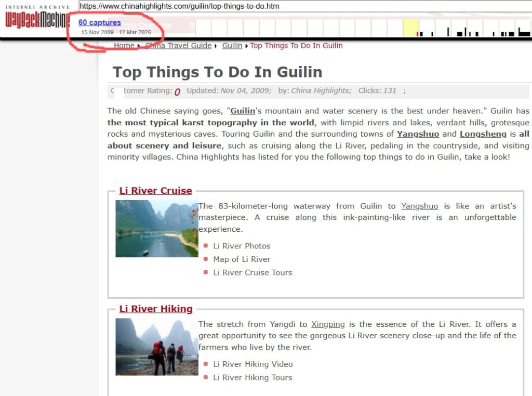532x396 pixels.
Task: Open Li River Hiking Tours item
Action: 252,377
